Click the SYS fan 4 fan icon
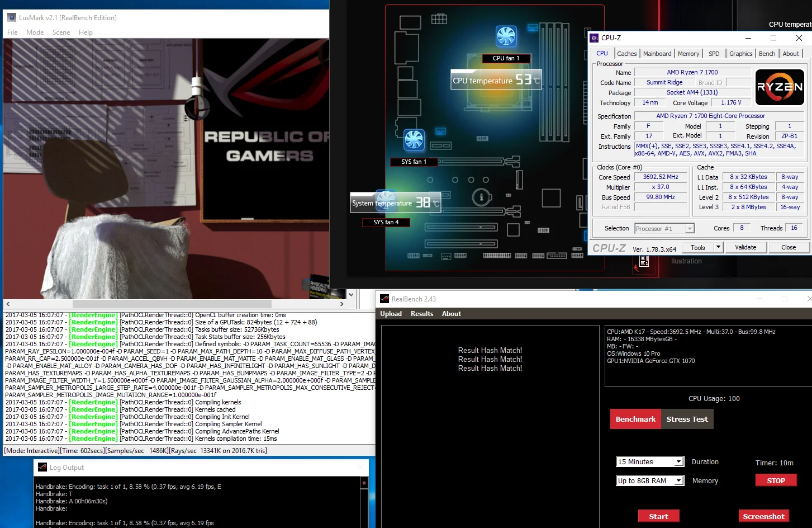Image resolution: width=812 pixels, height=528 pixels. tap(386, 200)
